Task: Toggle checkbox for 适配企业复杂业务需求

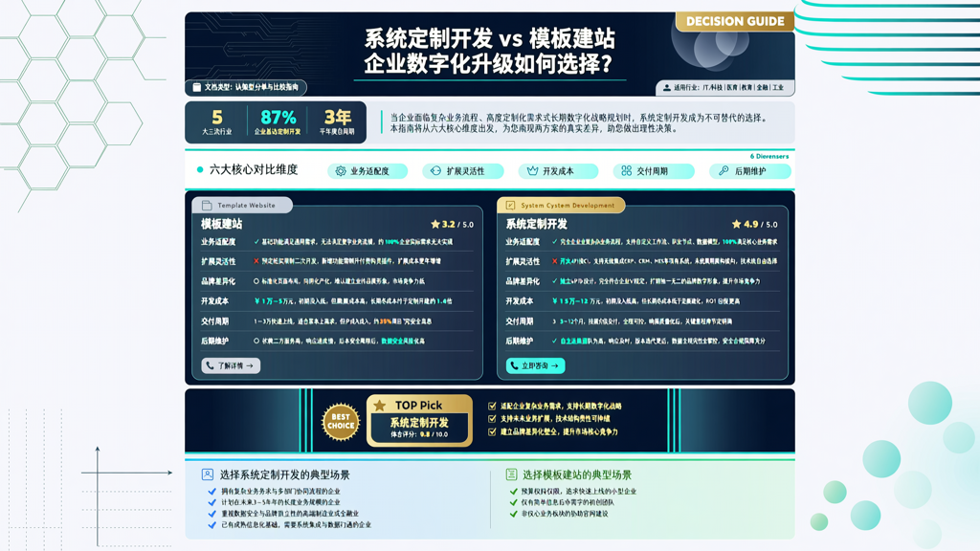Action: tap(493, 406)
